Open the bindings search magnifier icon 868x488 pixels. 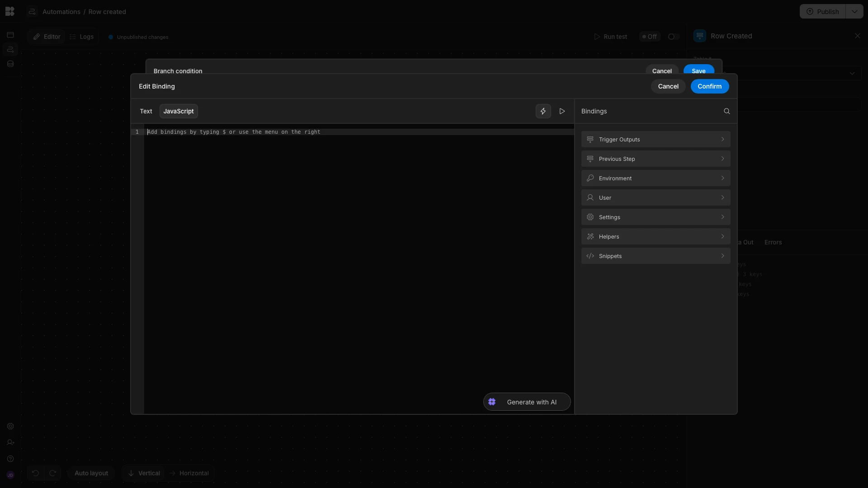click(726, 111)
